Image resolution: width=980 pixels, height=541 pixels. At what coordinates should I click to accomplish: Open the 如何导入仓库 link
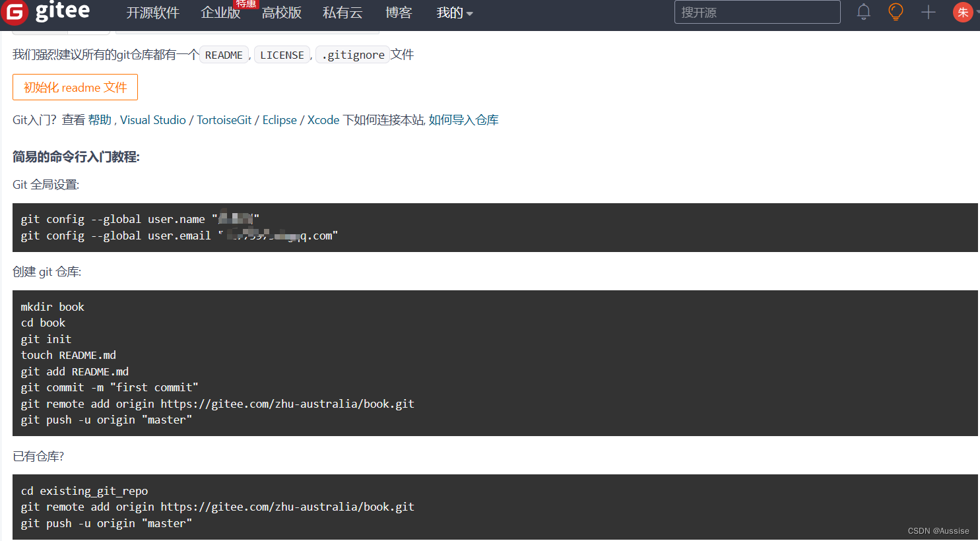(463, 120)
